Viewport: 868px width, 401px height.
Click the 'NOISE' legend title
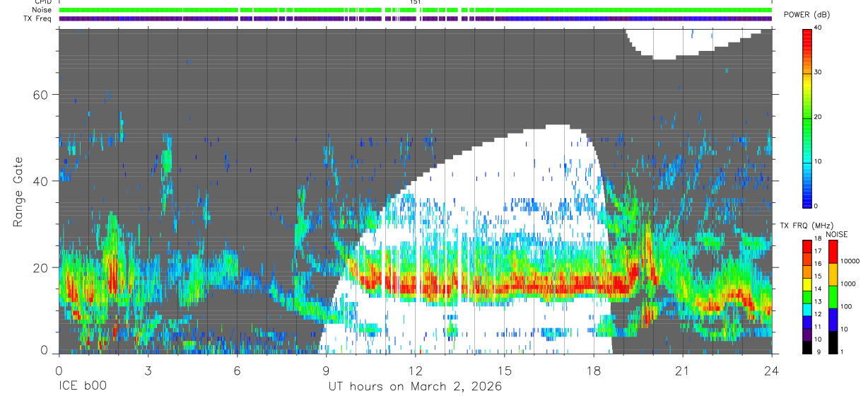[x=836, y=234]
